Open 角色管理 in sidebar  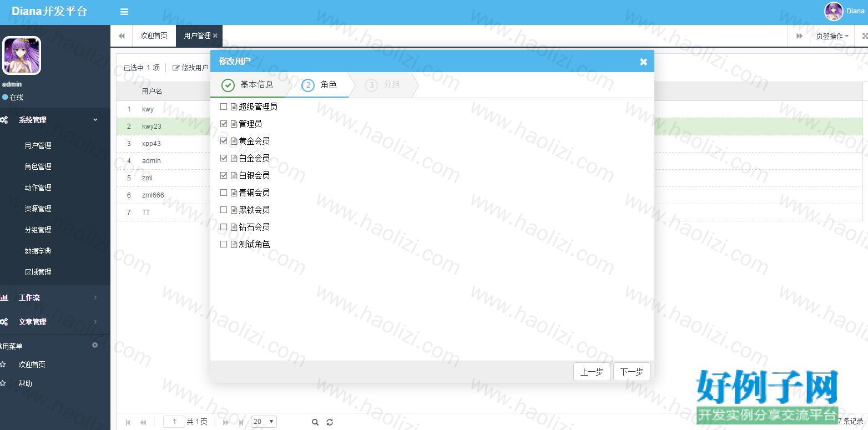point(38,166)
